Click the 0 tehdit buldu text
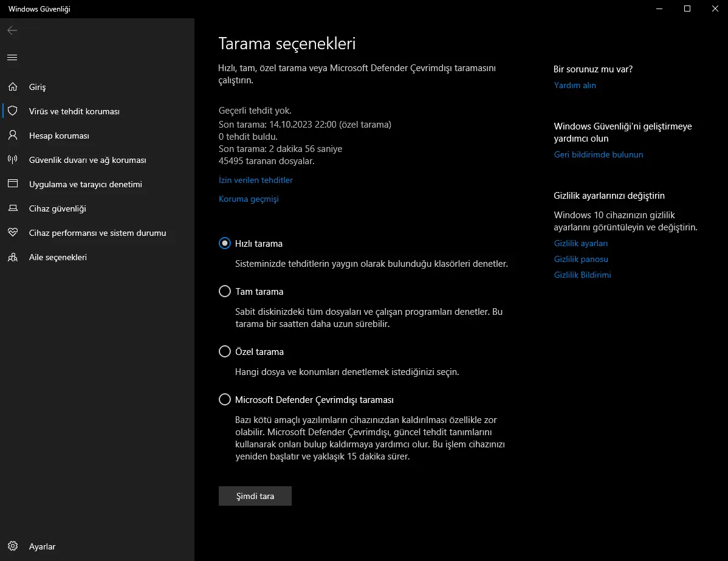Screen dimensions: 728x561 pyautogui.click(x=248, y=137)
